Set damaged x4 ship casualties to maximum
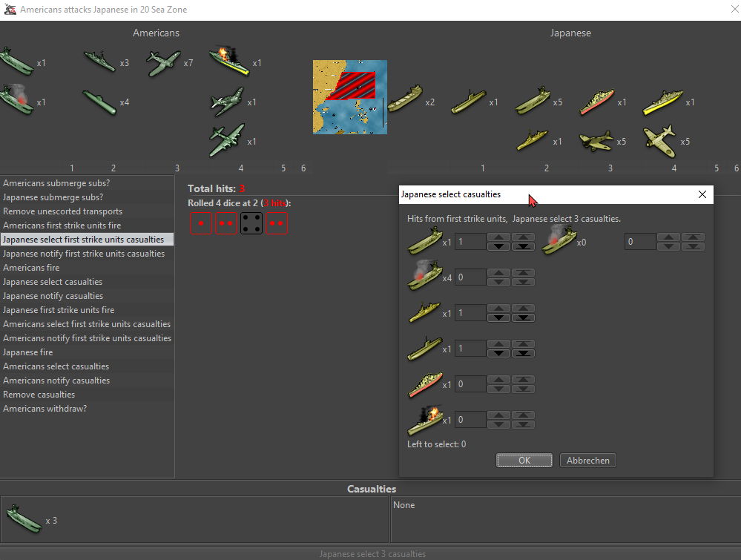The height and width of the screenshot is (560, 741). [524, 272]
